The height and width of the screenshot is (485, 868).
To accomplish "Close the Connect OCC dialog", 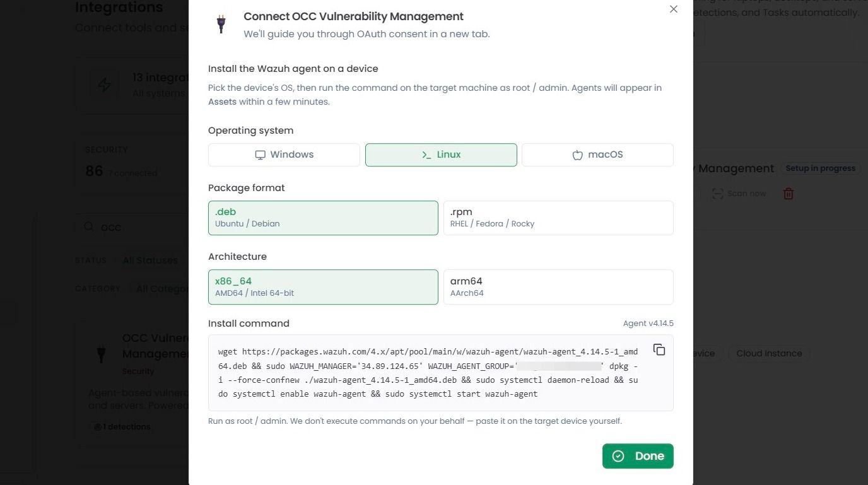I will point(674,9).
